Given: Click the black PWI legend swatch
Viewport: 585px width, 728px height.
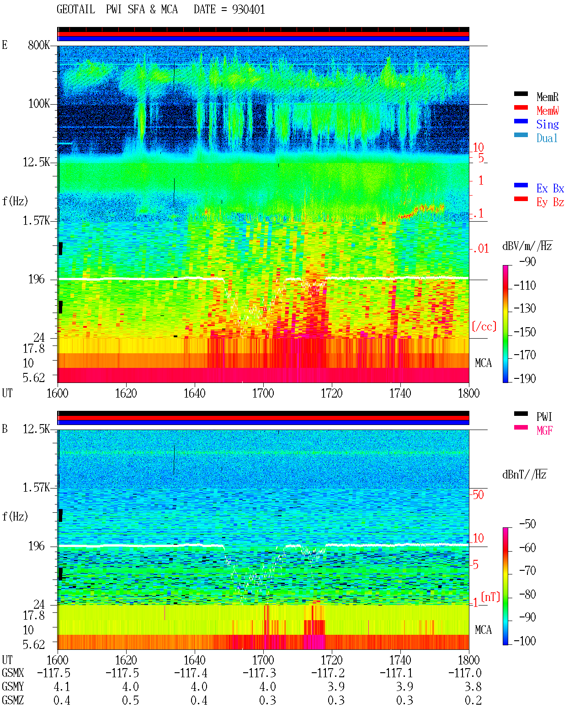Looking at the screenshot, I should 521,414.
